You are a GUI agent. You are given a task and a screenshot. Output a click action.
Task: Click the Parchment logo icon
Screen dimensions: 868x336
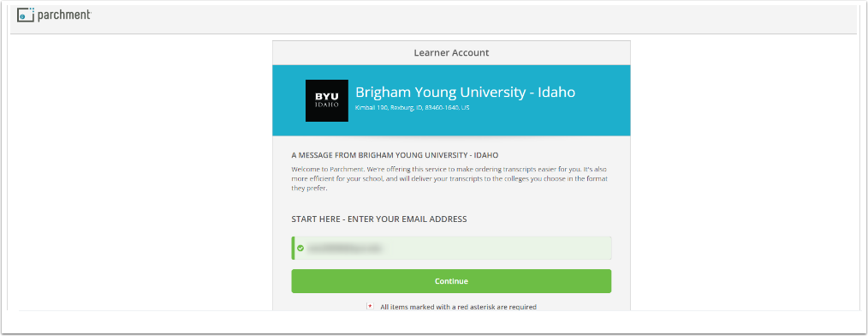(x=26, y=15)
